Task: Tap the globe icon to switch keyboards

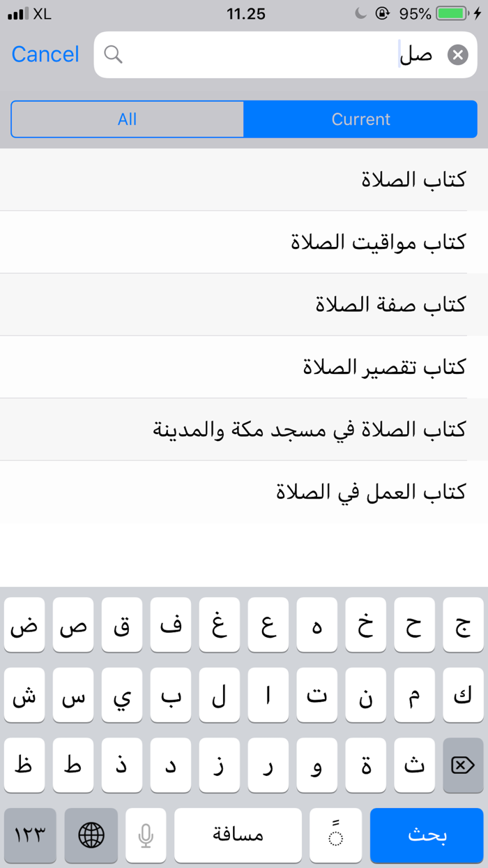Action: [91, 835]
